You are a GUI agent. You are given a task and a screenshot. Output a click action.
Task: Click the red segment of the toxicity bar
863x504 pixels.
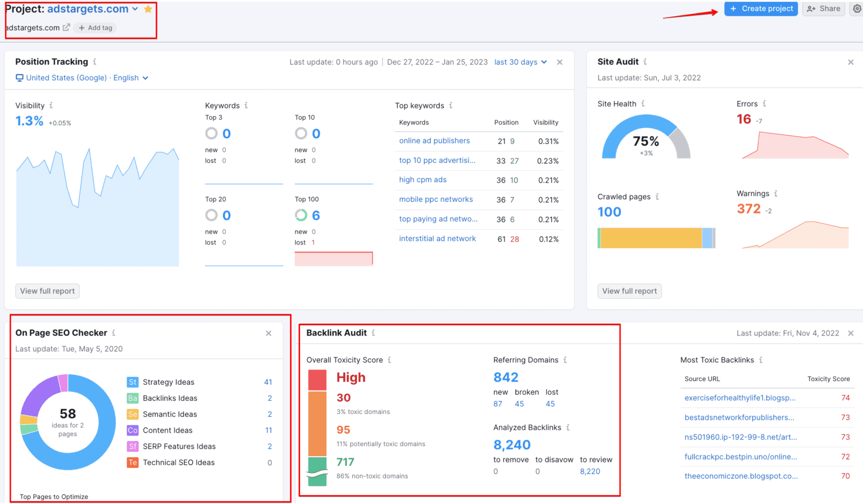coord(317,379)
